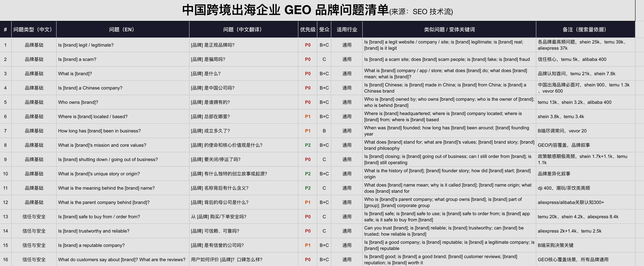
Task: Select cell 'Is [brand] a scam?'
Action: 123,59
